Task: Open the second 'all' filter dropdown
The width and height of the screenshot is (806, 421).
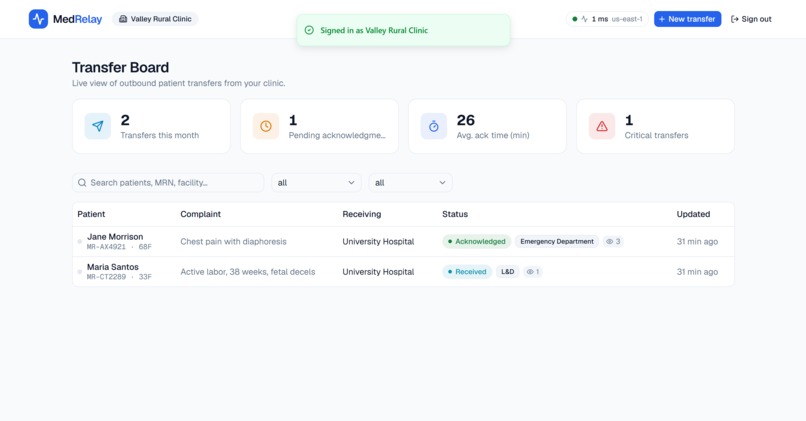Action: [x=410, y=182]
